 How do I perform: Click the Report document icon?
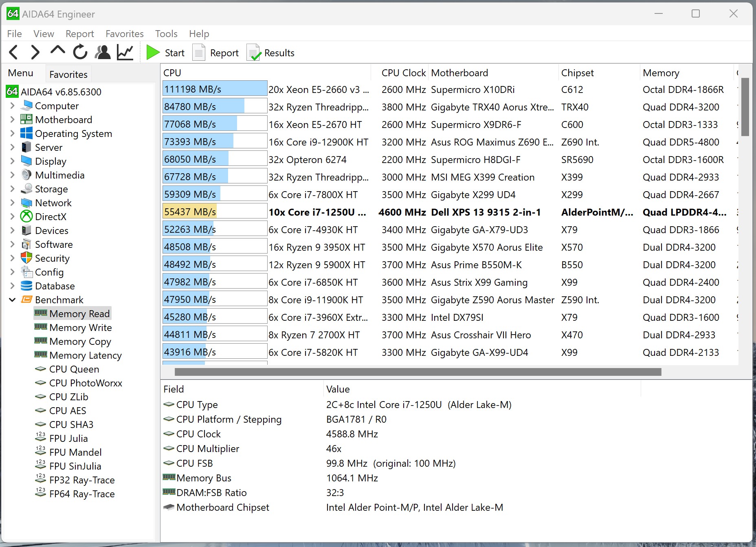[198, 53]
